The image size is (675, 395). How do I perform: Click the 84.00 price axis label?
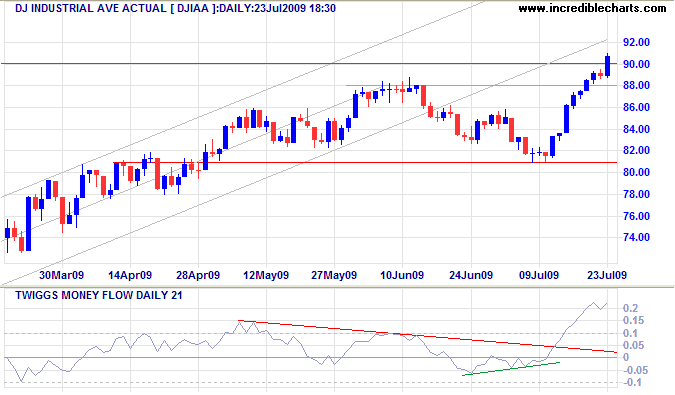click(x=636, y=129)
